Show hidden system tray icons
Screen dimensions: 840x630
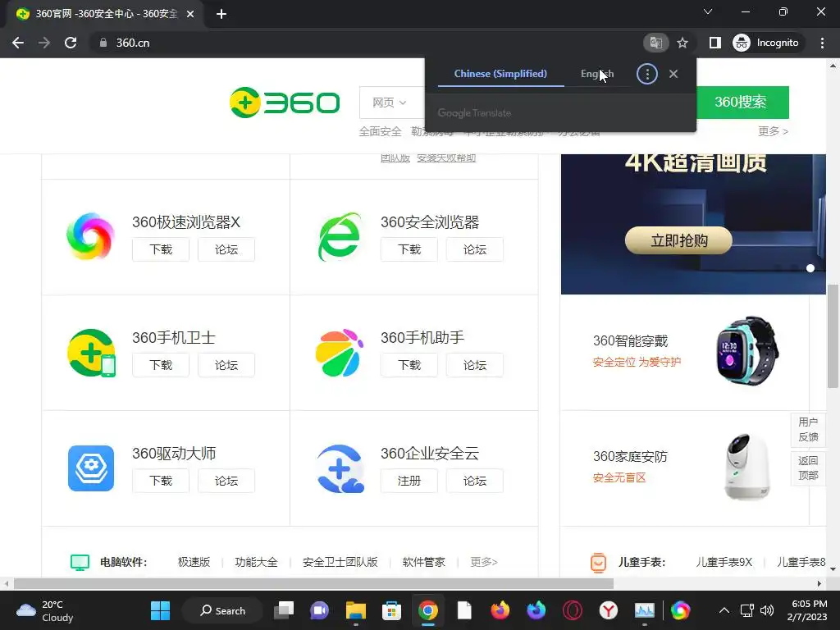pos(724,610)
